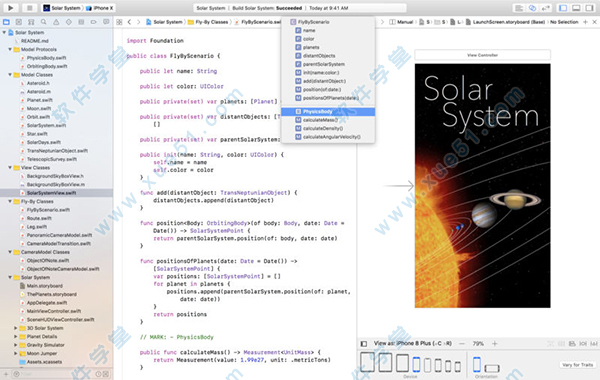Toggle the right inspector panel
Viewport: 600px width, 380px height.
589,8
